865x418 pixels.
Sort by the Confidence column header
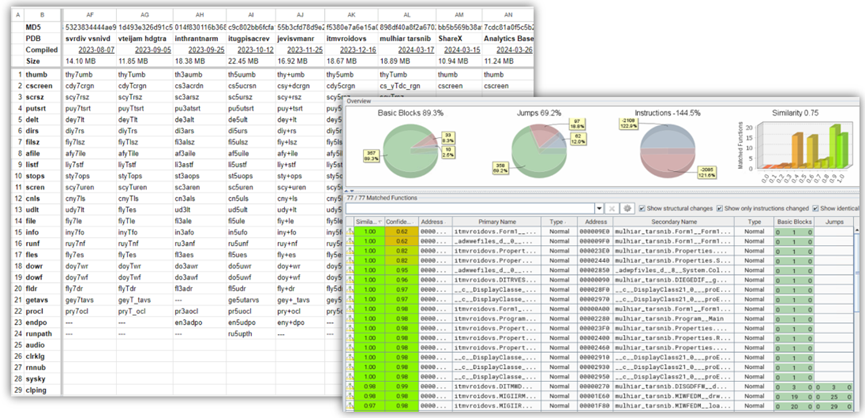(400, 223)
